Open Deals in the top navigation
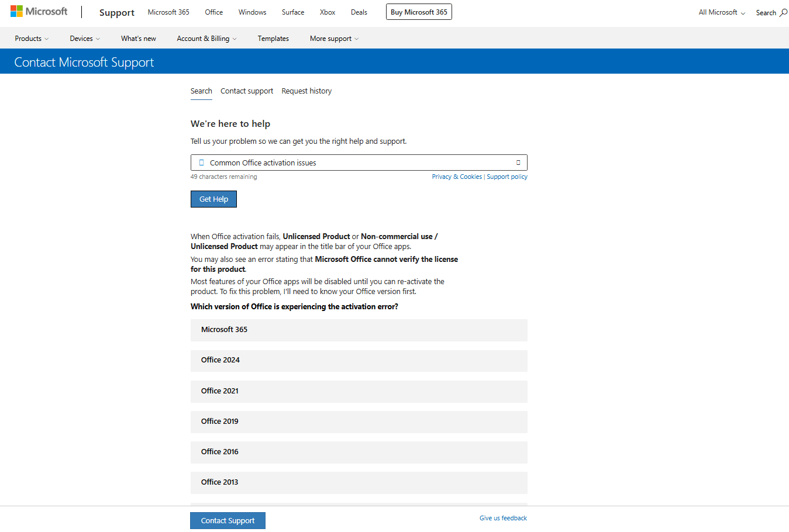 pyautogui.click(x=359, y=12)
